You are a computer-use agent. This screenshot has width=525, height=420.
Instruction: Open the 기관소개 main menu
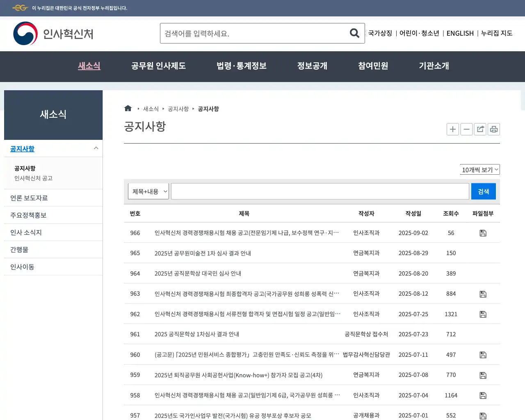coord(434,66)
